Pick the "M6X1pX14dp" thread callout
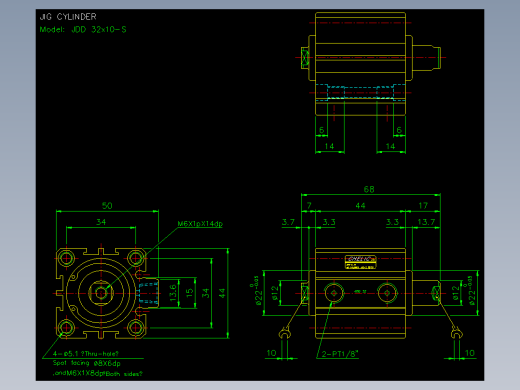This screenshot has height=390, width=520. pyautogui.click(x=200, y=224)
